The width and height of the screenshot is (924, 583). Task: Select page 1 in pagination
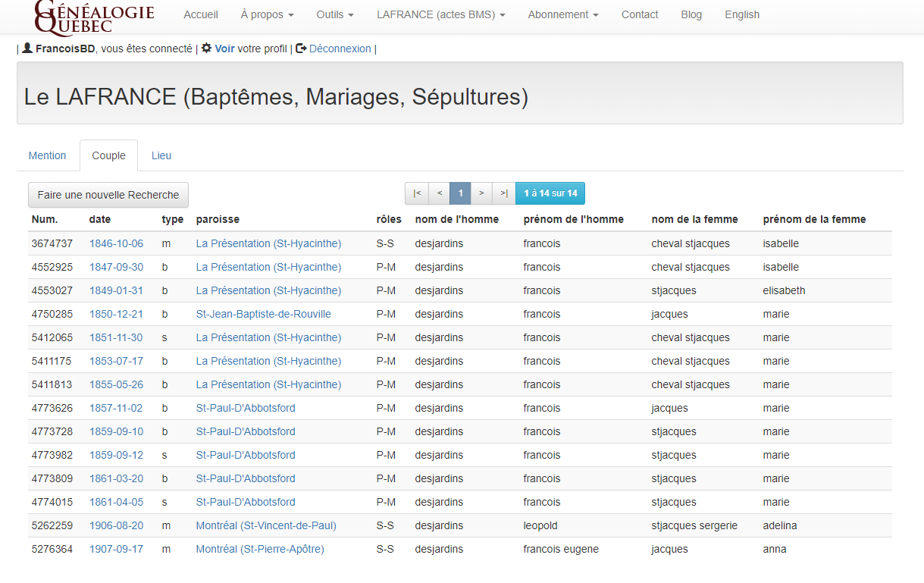coord(460,193)
